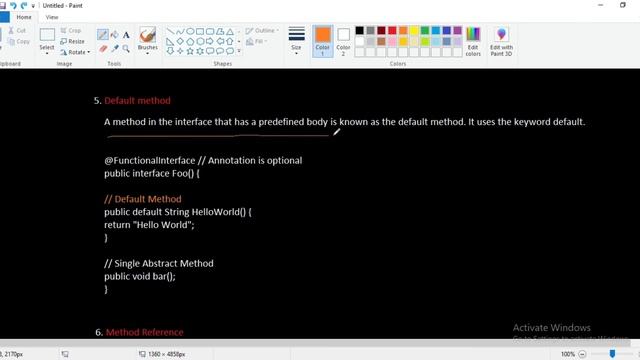This screenshot has width=640, height=360.
Task: Choose the Rectangle shape
Action: click(x=200, y=31)
